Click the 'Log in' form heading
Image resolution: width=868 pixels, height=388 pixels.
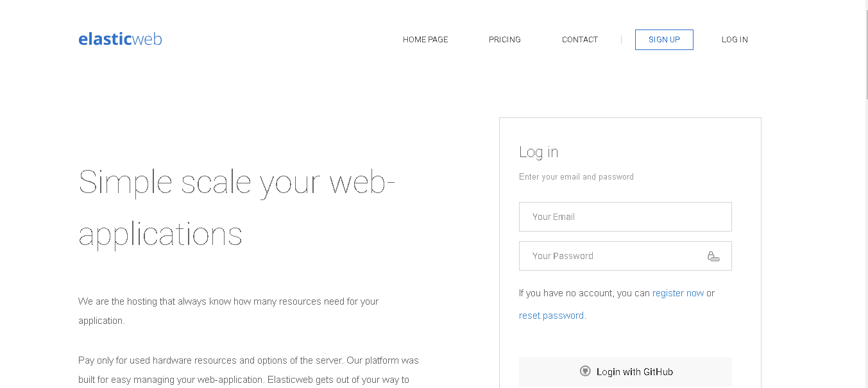click(x=539, y=152)
